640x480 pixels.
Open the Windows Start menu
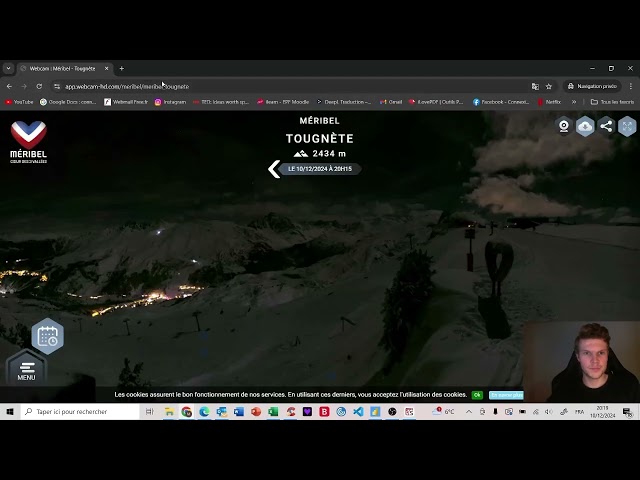[x=10, y=411]
